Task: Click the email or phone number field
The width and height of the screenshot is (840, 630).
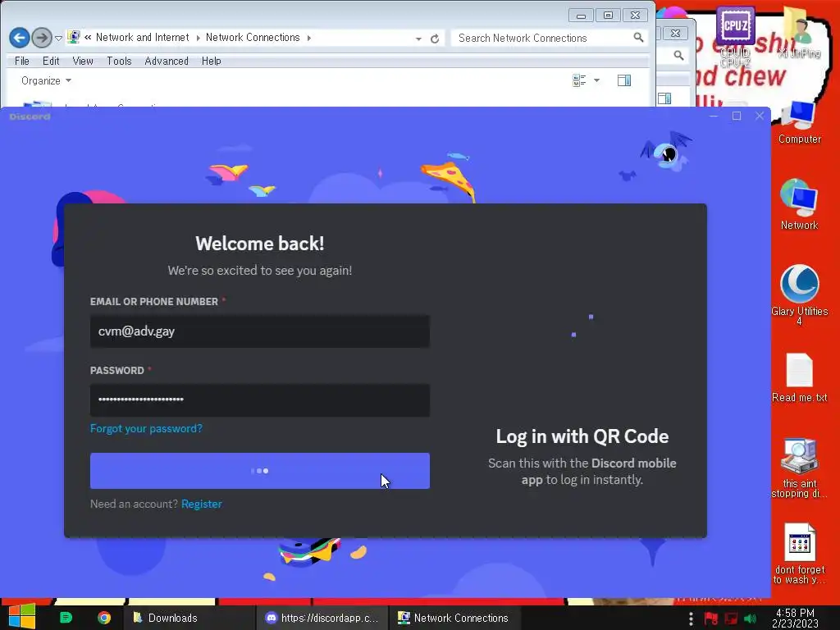Action: [260, 331]
